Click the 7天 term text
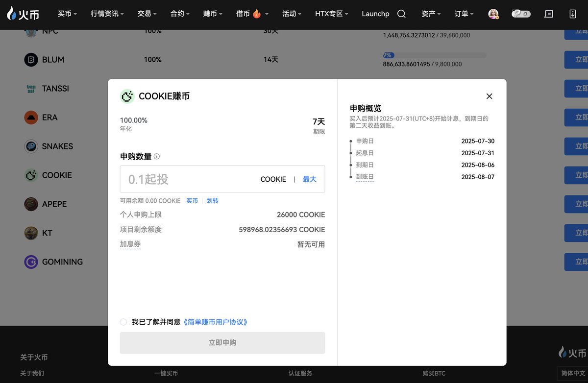588x383 pixels. [x=319, y=121]
